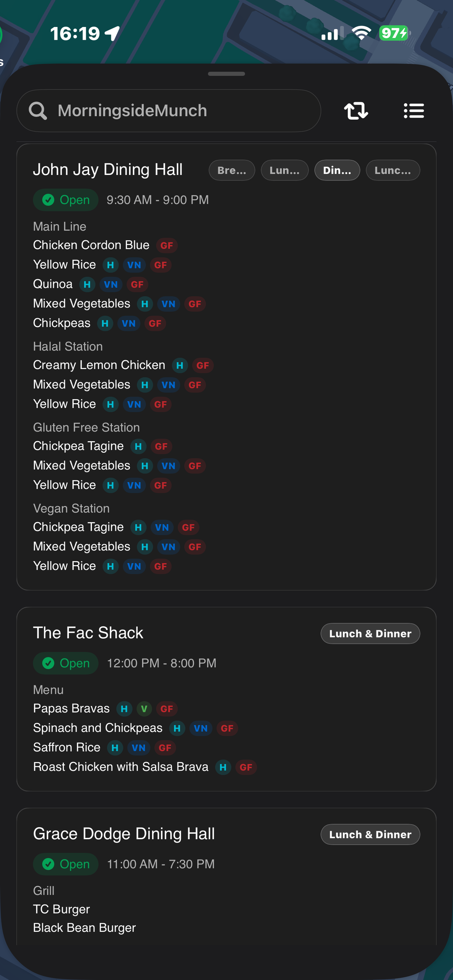Open the list view icon
Viewport: 453px width, 980px height.
[414, 111]
